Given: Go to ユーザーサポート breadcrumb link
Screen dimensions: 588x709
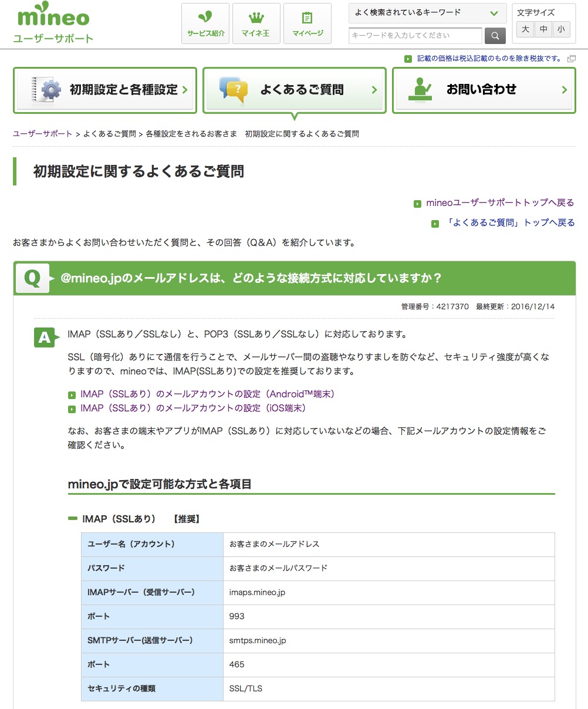Looking at the screenshot, I should coord(43,134).
